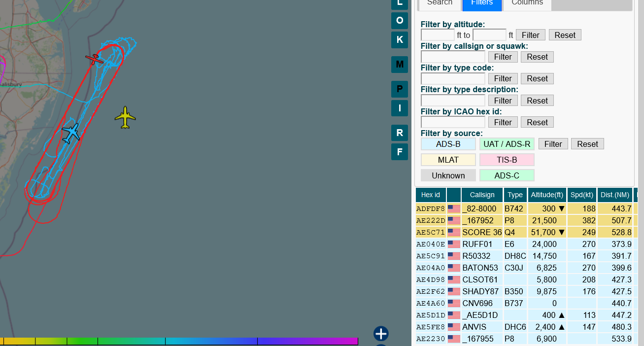Screen dimensions: 644x346
Task: Toggle the UAT / ADS-R source filter
Action: click(x=507, y=144)
